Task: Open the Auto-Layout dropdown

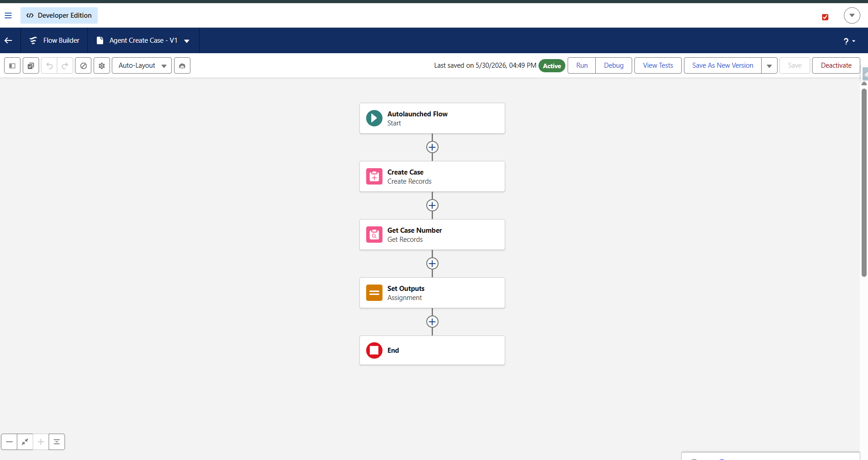Action: 142,65
